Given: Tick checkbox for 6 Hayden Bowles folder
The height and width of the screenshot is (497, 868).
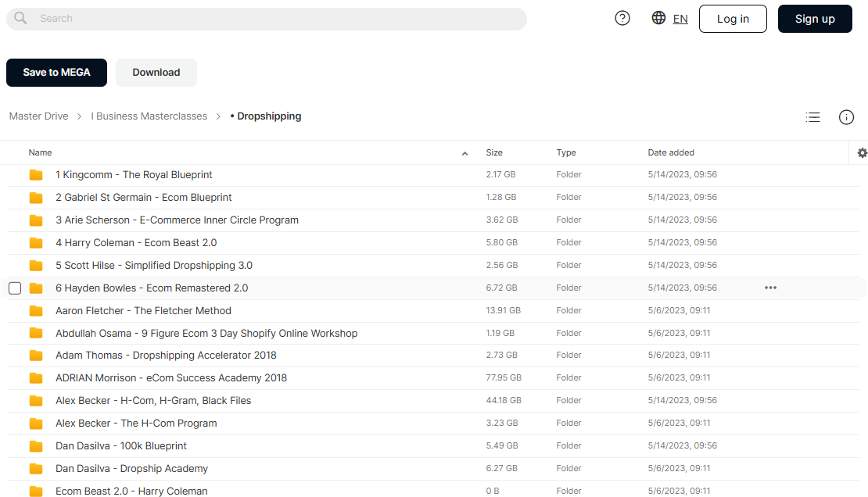Looking at the screenshot, I should [15, 288].
